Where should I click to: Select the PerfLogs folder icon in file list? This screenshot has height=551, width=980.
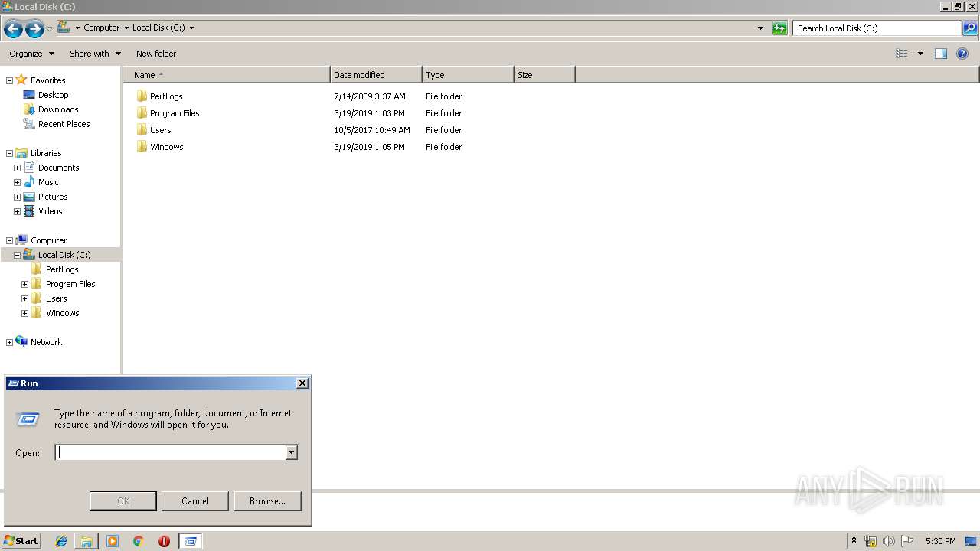click(142, 96)
